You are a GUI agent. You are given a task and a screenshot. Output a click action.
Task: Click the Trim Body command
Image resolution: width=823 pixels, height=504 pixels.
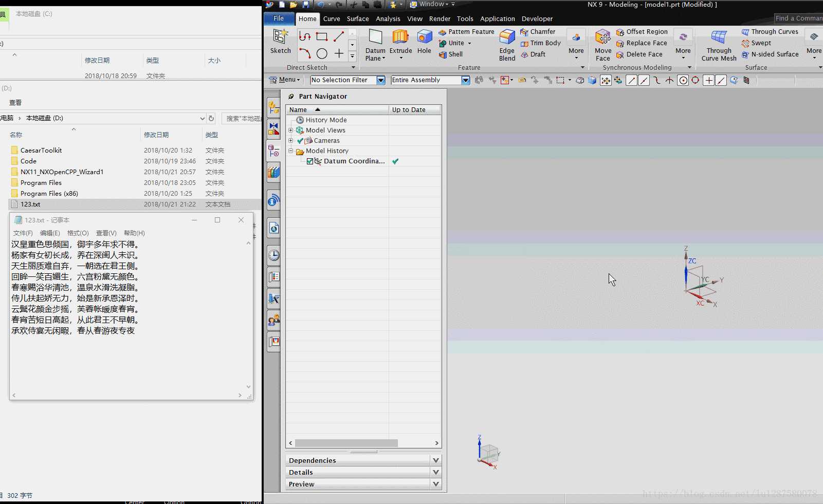coord(540,43)
